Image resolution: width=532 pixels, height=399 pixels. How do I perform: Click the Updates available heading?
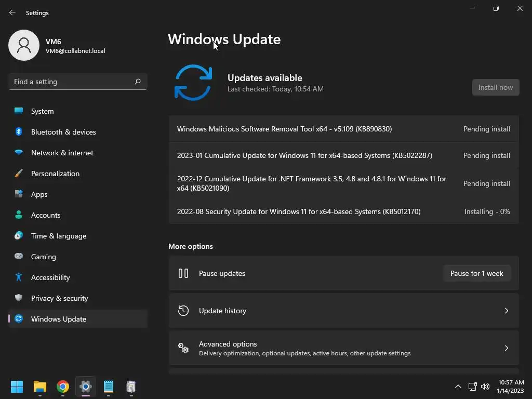click(264, 78)
